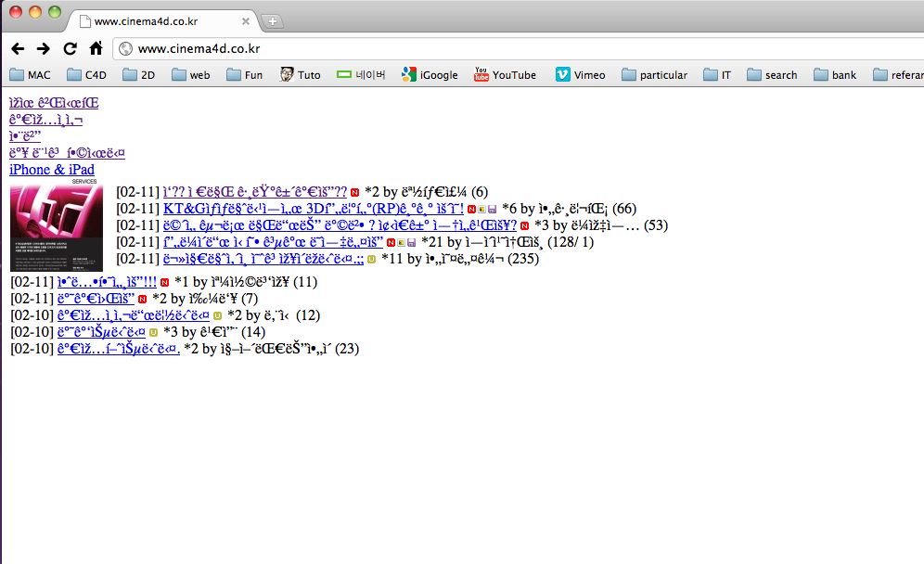Click the disk file icon on KT&G post
Screen dimensions: 924x564
pyautogui.click(x=492, y=210)
